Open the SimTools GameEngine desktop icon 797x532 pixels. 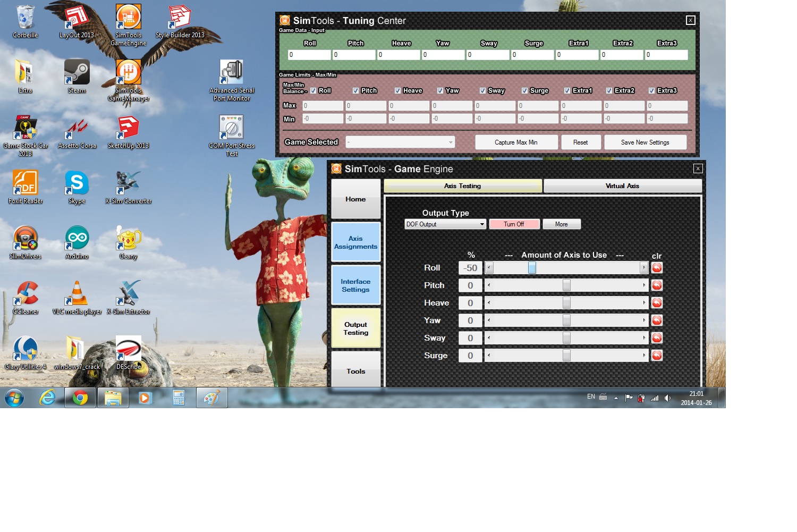129,25
